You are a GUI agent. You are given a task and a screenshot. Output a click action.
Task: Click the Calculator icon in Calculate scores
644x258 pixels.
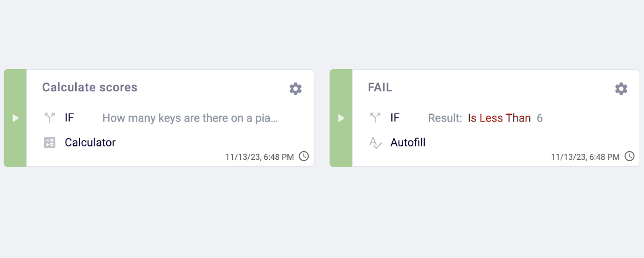(50, 142)
